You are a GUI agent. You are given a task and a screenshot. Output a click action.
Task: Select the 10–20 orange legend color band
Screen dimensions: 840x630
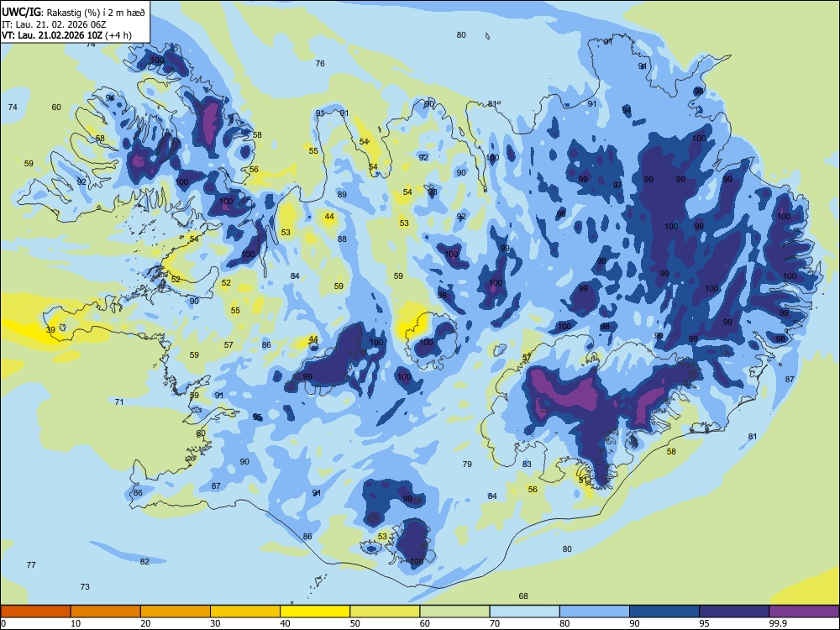106,612
